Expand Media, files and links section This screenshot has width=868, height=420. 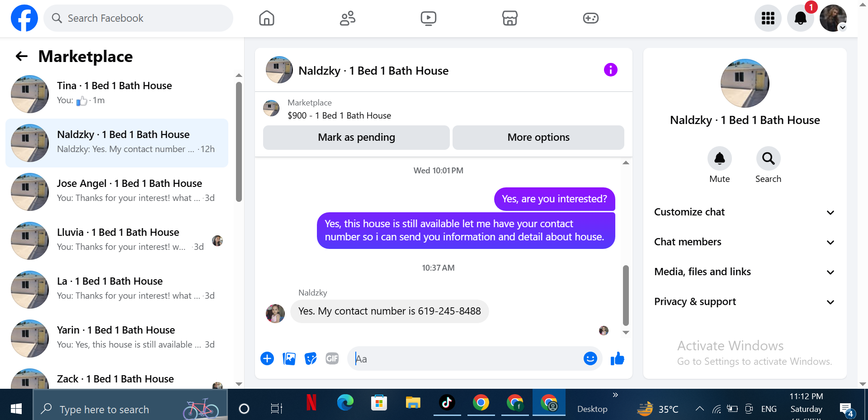point(744,272)
